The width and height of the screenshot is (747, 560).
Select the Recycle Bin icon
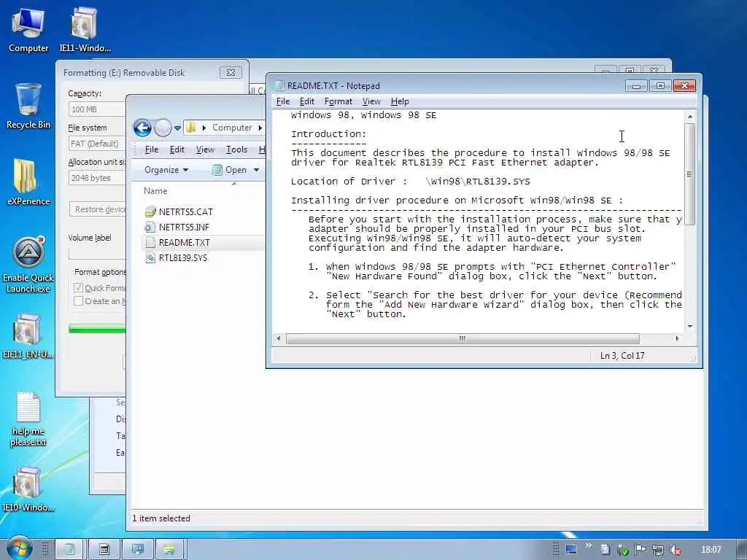coord(28,106)
